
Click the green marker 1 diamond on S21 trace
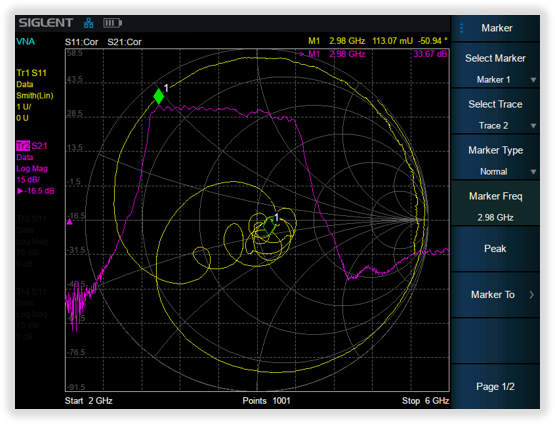point(159,96)
